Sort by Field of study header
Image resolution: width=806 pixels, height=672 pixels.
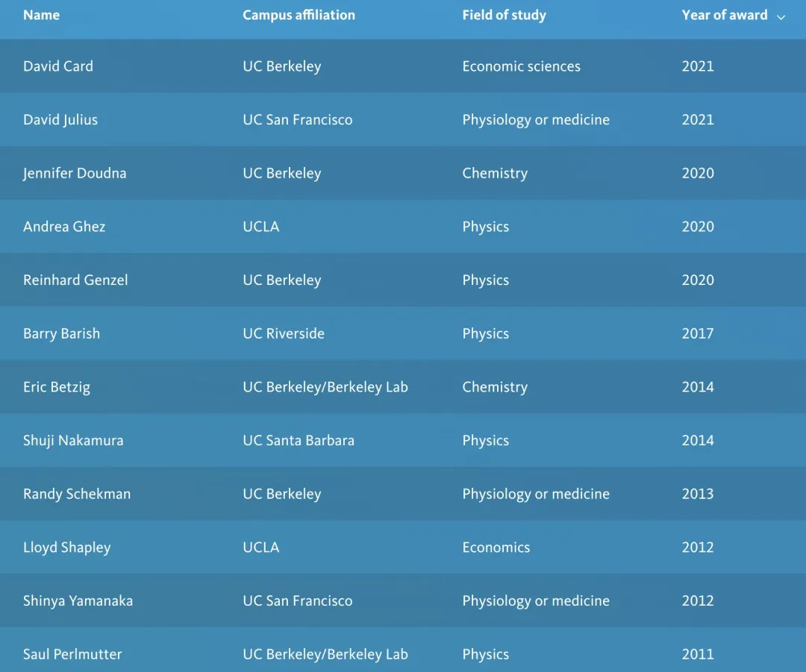tap(504, 15)
